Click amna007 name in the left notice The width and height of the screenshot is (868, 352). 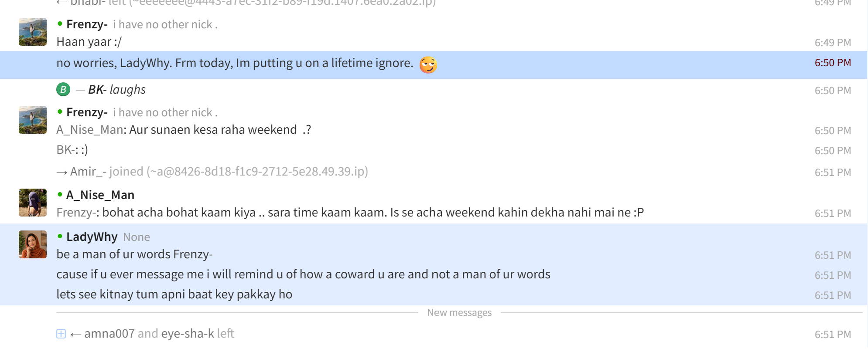tap(109, 333)
